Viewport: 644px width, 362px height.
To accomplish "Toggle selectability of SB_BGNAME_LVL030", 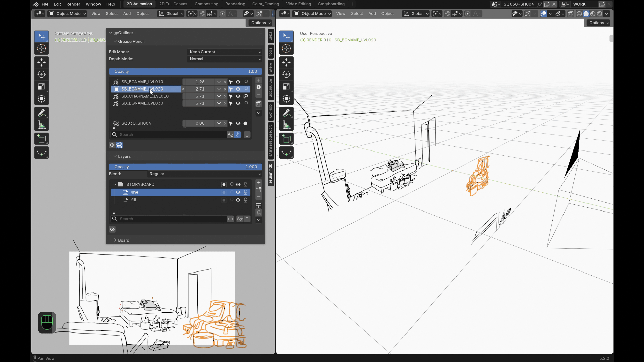I will (231, 103).
